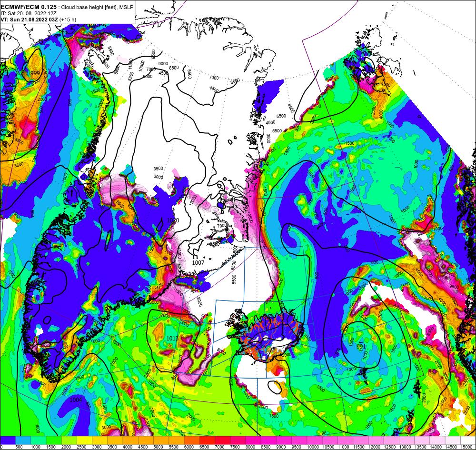Select the dark blue 0–500 ft legend swatch

(8, 440)
